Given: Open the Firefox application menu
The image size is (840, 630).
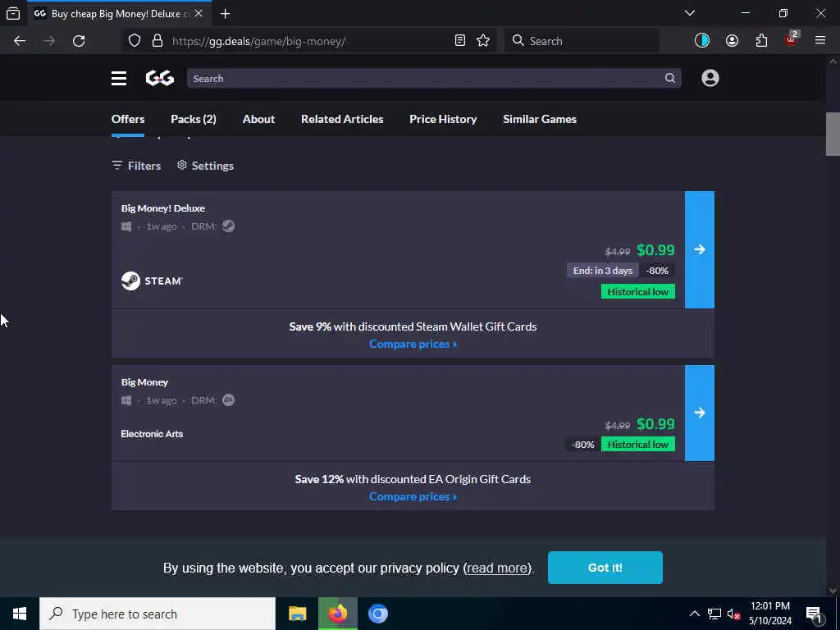Looking at the screenshot, I should coord(819,41).
